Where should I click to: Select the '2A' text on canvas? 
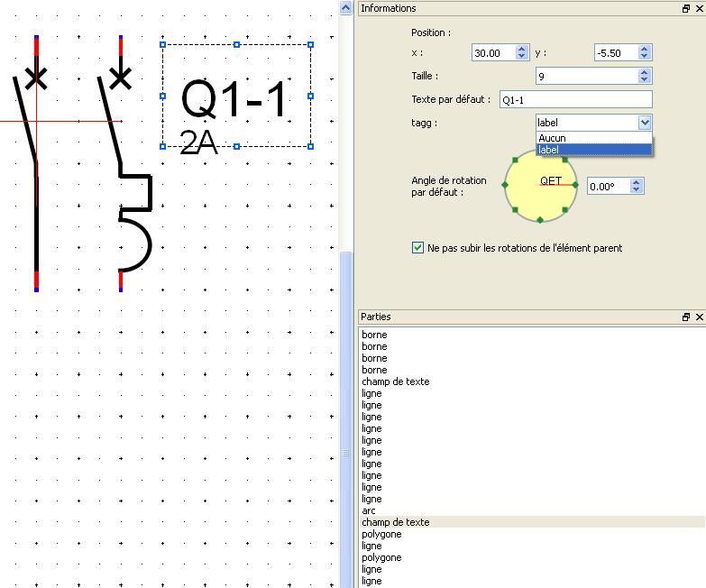(x=198, y=142)
